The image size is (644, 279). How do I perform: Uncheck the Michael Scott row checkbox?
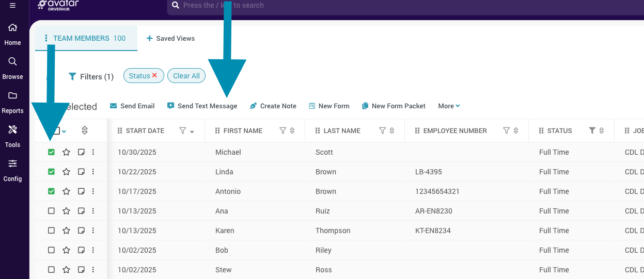51,152
